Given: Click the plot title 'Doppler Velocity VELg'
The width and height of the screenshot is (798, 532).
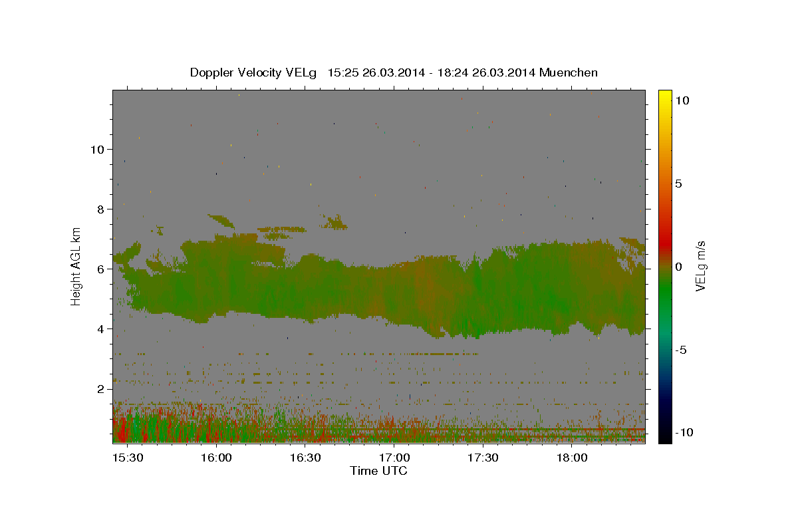Looking at the screenshot, I should click(x=254, y=72).
